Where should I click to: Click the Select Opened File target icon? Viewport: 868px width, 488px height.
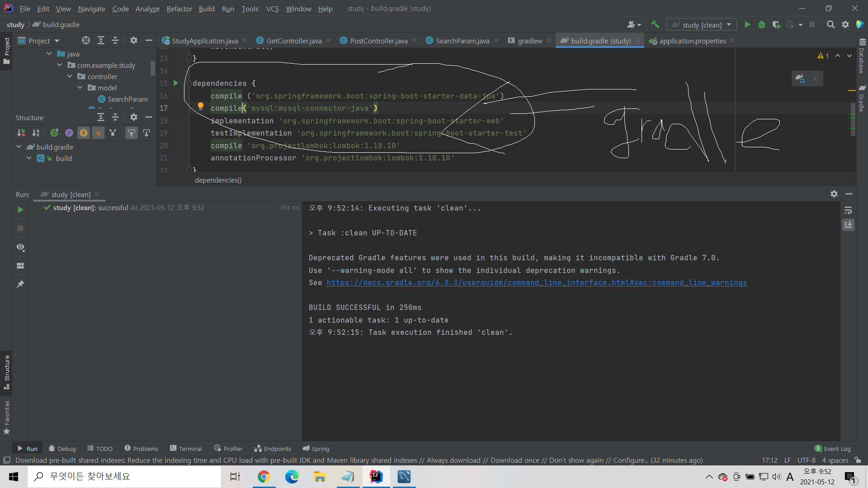coord(85,41)
